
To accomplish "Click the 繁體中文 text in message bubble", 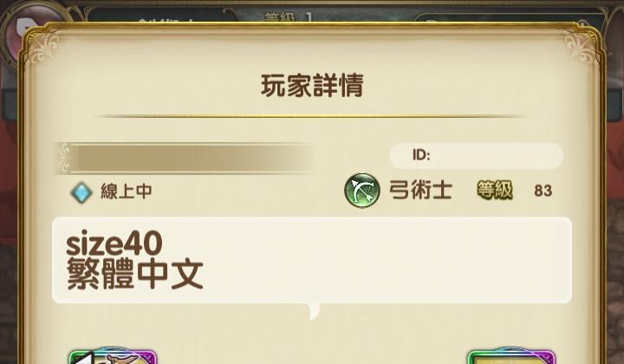I will click(135, 275).
